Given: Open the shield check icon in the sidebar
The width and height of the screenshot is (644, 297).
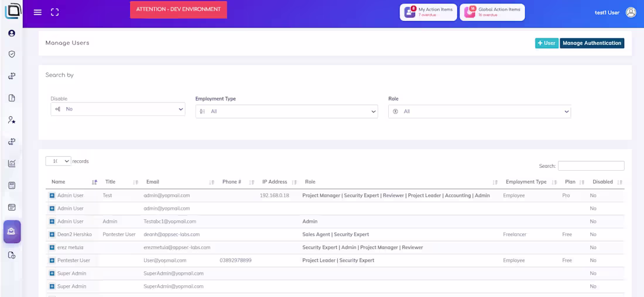Looking at the screenshot, I should click(12, 54).
